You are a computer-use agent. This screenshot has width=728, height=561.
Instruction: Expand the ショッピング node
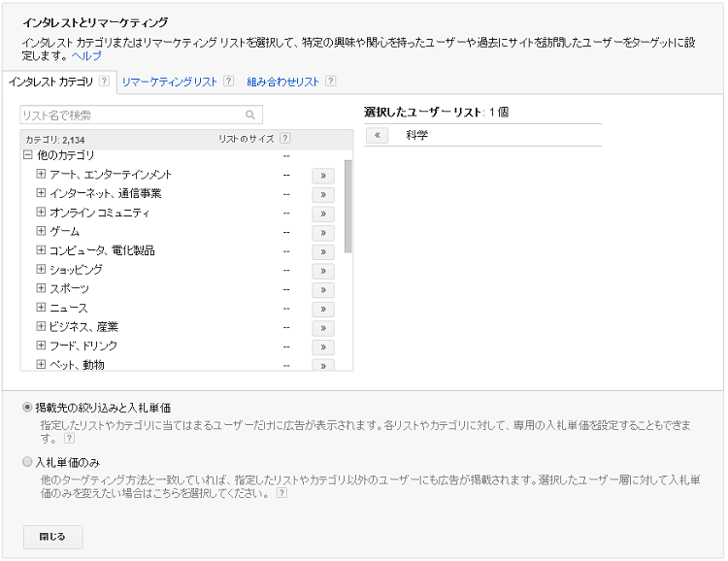tap(41, 269)
